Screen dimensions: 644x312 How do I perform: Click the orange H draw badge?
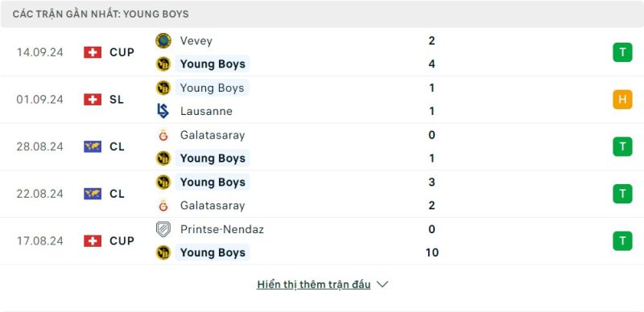click(x=622, y=100)
